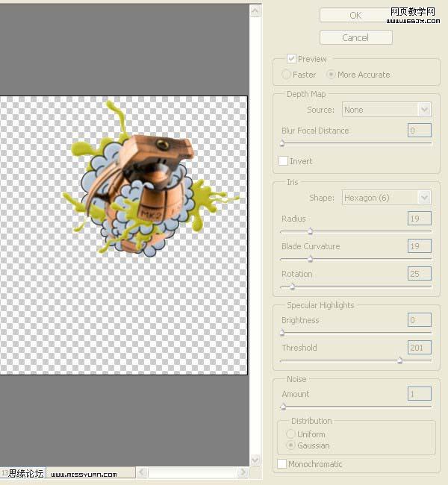Open the Depth Map Source dropdown
The width and height of the screenshot is (448, 485).
pos(386,110)
